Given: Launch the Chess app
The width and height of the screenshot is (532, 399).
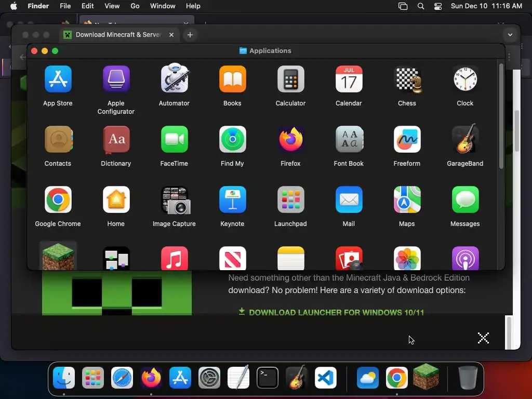Looking at the screenshot, I should (x=407, y=79).
